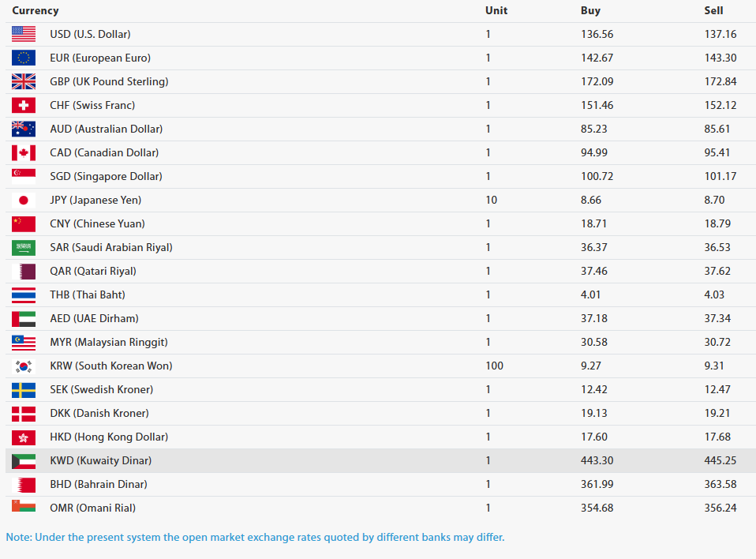Click the UK Union Jack flag icon
756x559 pixels.
(24, 81)
